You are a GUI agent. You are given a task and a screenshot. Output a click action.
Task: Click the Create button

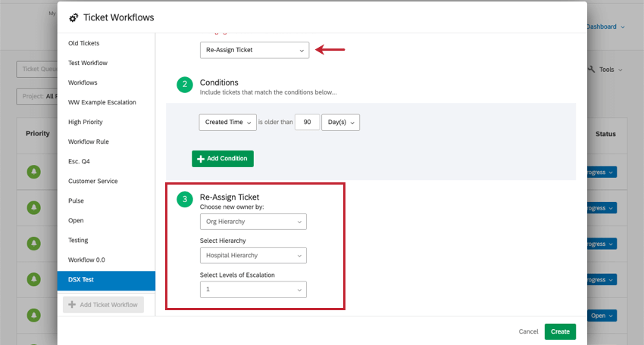[560, 331]
